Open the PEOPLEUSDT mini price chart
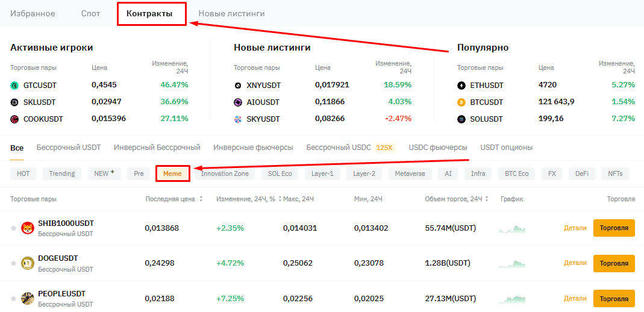 511,299
